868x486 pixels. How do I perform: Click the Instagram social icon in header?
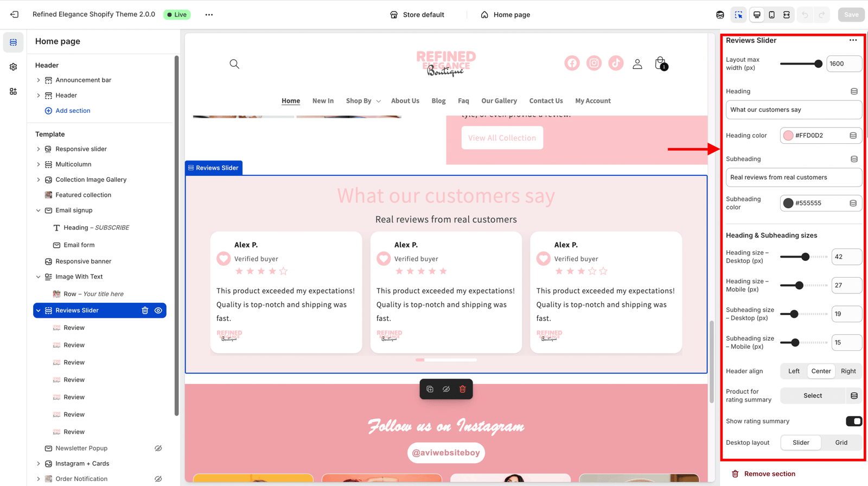pos(594,63)
